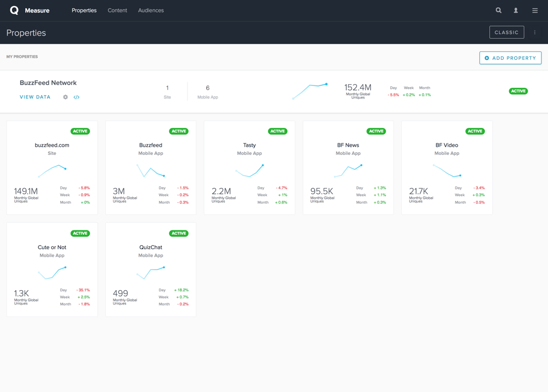The width and height of the screenshot is (548, 392).
Task: Click the Measure brand label
Action: [37, 10]
